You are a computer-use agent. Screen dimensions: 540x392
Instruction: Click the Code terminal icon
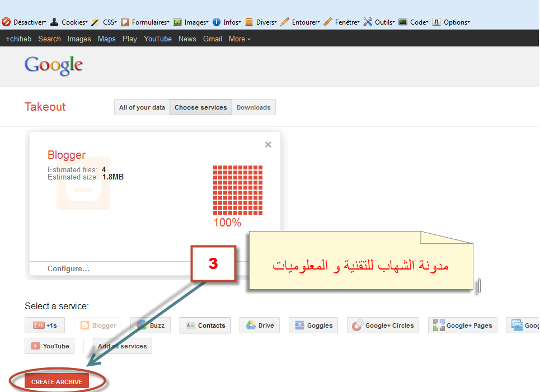click(403, 22)
